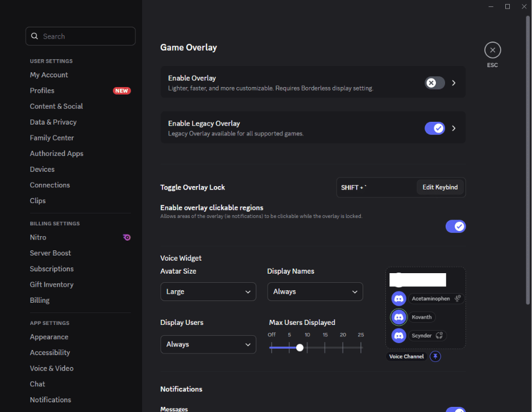Minimize the Discord window
The height and width of the screenshot is (412, 532).
[x=491, y=6]
